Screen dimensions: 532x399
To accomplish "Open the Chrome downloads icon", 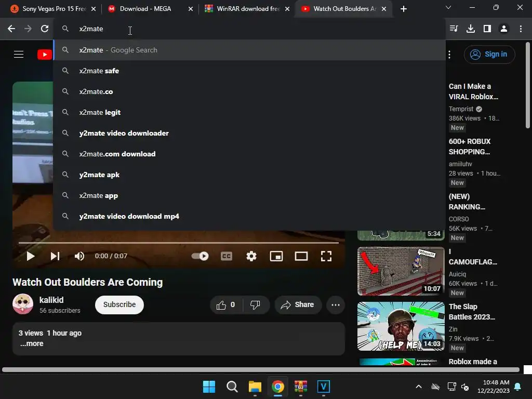I will (471, 29).
